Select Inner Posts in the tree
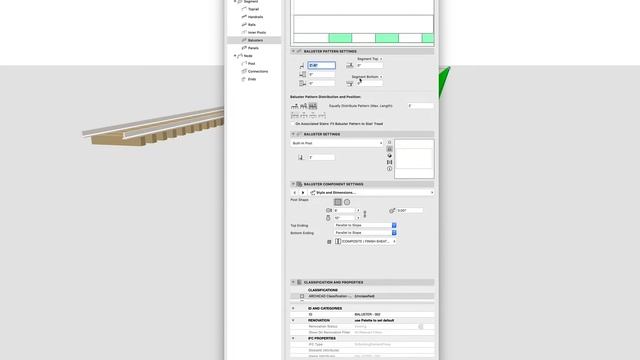The height and width of the screenshot is (360, 640). pyautogui.click(x=257, y=32)
